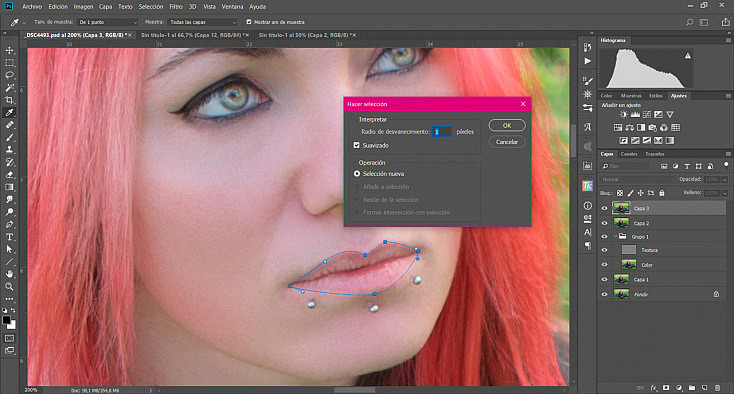Select the Brush tool

pos(9,138)
